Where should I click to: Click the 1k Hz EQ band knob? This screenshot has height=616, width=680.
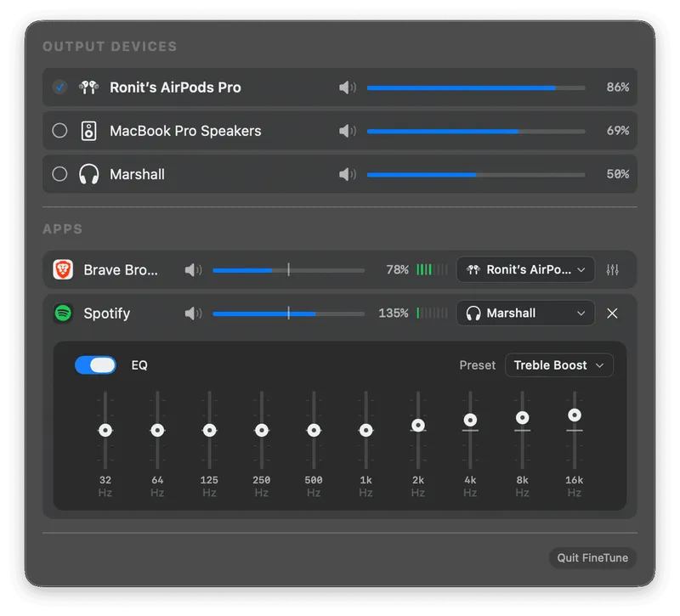pyautogui.click(x=366, y=430)
